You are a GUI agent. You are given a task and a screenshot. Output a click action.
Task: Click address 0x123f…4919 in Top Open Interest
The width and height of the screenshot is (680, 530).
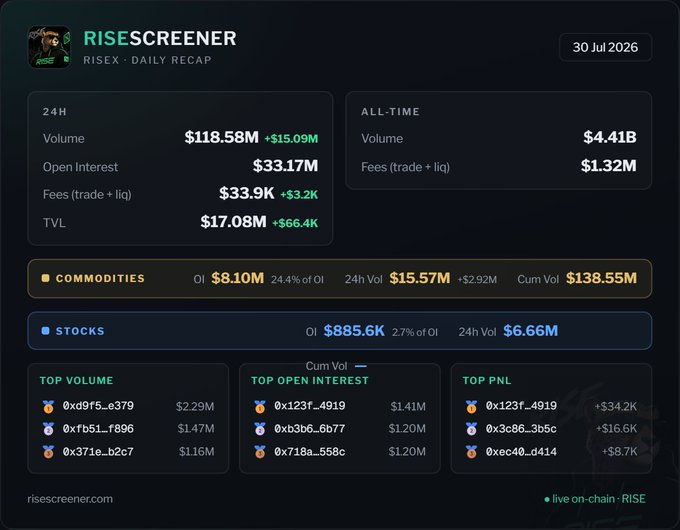point(310,406)
